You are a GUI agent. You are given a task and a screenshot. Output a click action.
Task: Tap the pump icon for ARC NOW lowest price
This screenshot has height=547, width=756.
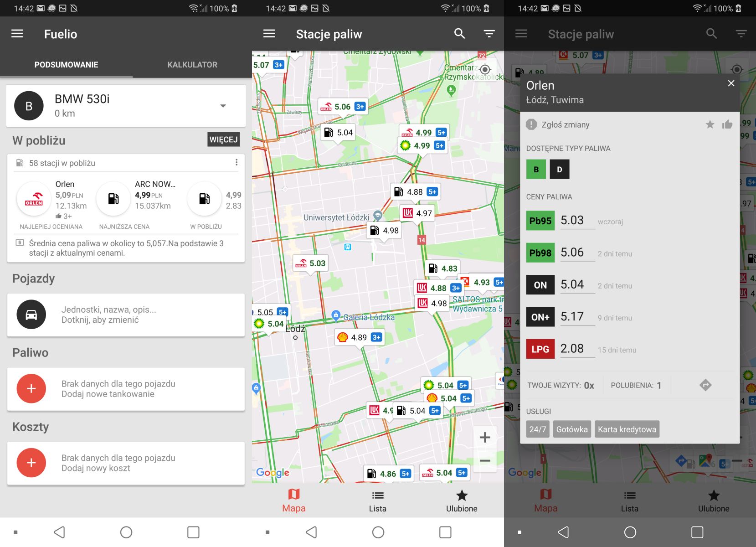tap(113, 199)
